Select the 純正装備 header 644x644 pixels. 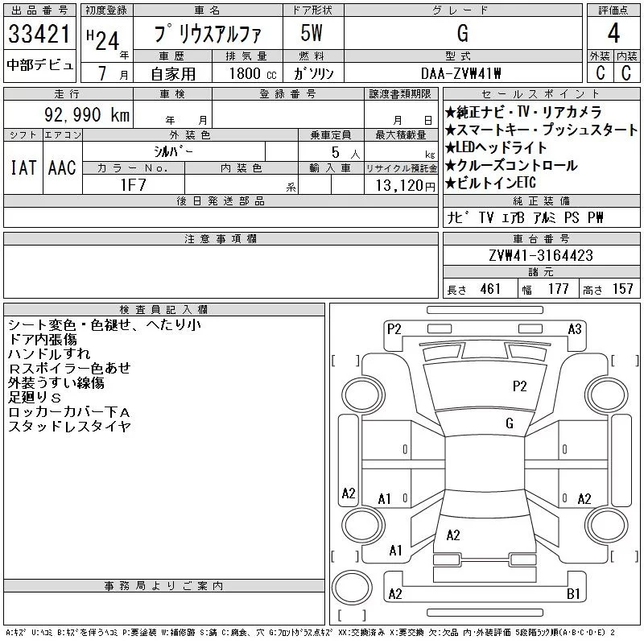[541, 200]
